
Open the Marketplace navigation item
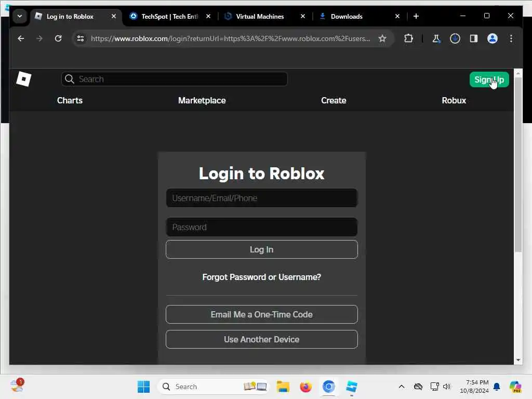pyautogui.click(x=202, y=100)
